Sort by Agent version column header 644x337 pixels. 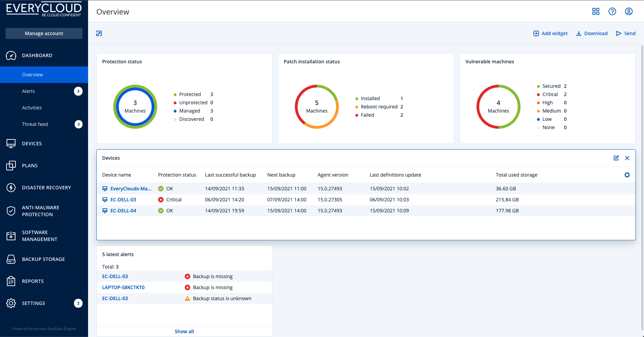click(x=333, y=175)
